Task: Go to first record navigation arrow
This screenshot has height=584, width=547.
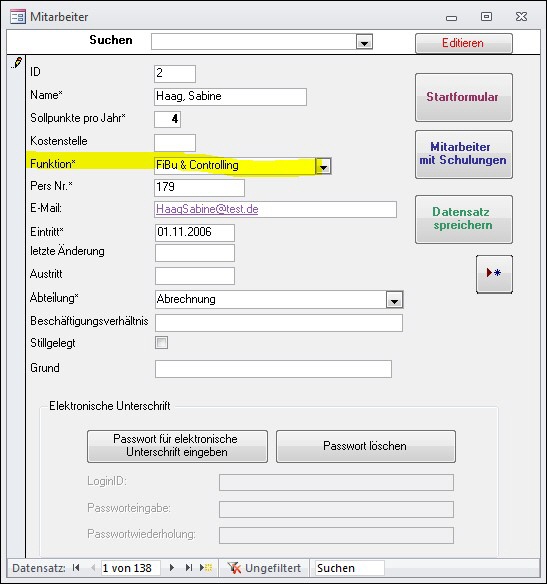Action: click(x=76, y=568)
